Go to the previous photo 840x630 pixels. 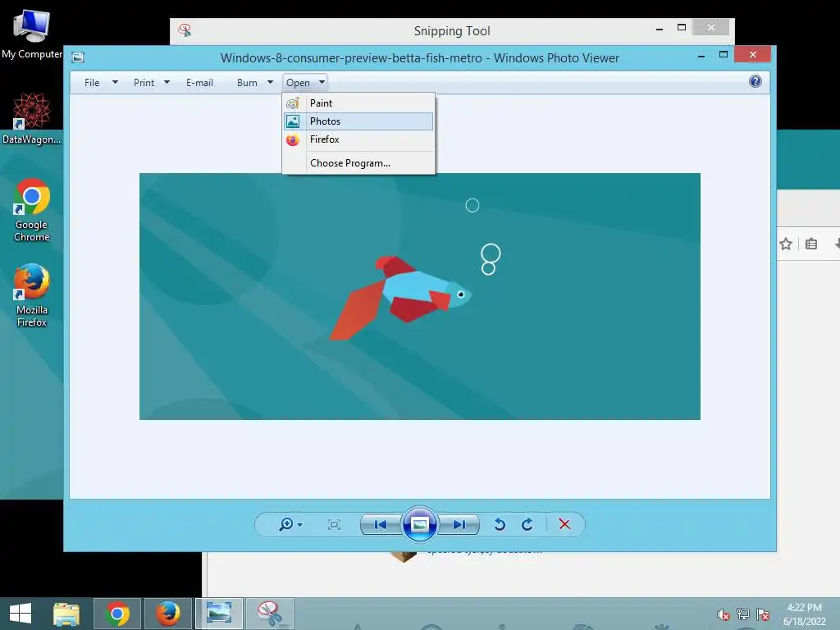(x=381, y=524)
